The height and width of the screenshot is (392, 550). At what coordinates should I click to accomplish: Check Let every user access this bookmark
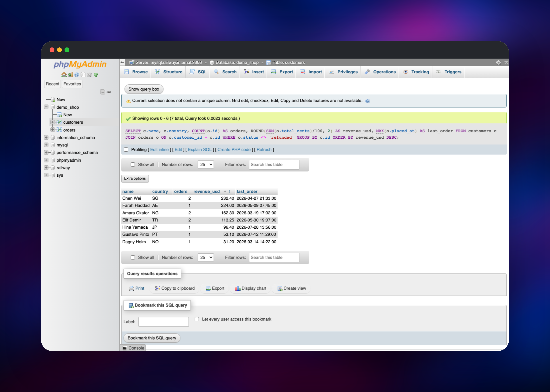pyautogui.click(x=197, y=319)
